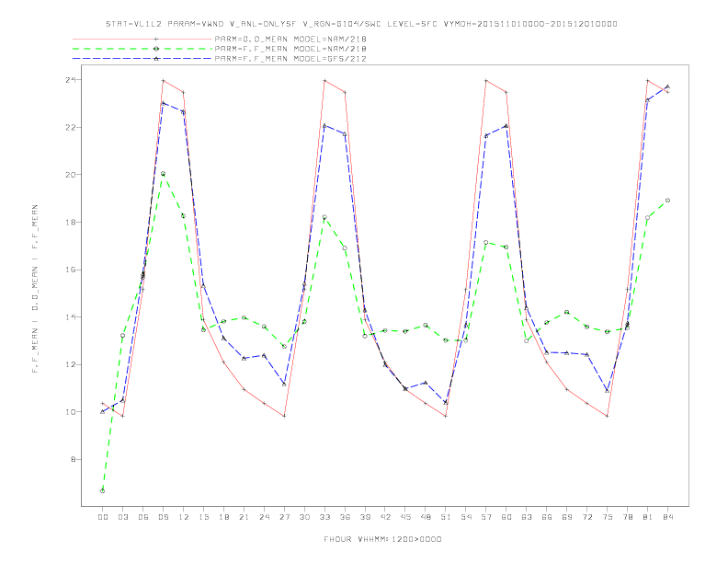Click x-axis tick label '33'
Viewport: 728px width, 563px height.
pyautogui.click(x=324, y=517)
